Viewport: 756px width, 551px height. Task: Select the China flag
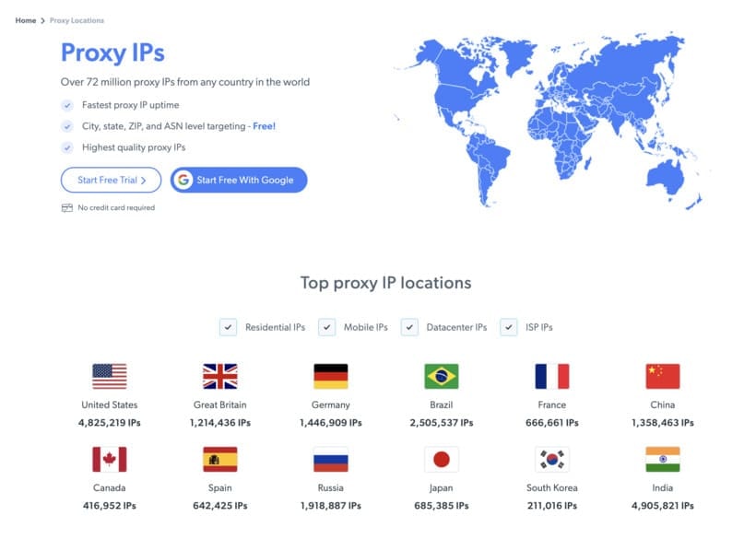click(x=663, y=376)
